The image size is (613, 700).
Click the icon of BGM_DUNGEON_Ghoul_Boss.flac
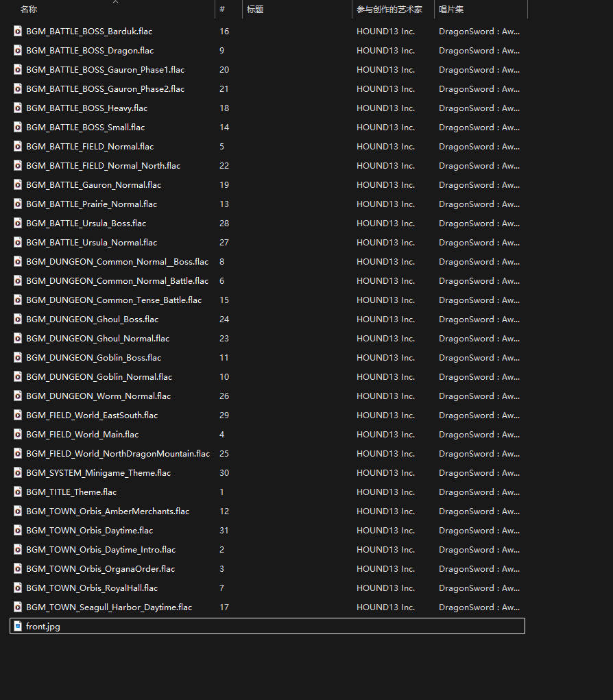tap(17, 319)
